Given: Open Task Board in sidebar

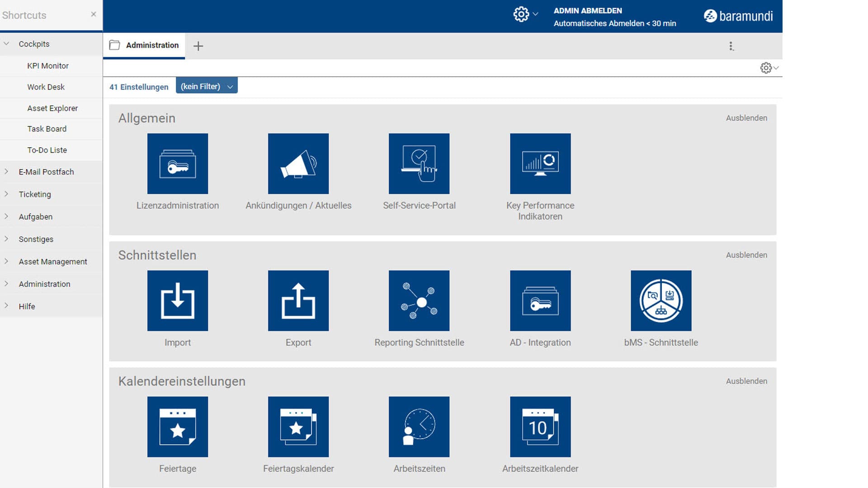Looking at the screenshot, I should (47, 129).
